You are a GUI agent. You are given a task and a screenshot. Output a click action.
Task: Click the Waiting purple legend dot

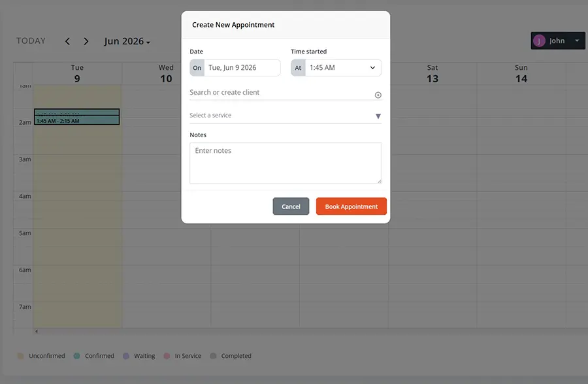coord(126,356)
